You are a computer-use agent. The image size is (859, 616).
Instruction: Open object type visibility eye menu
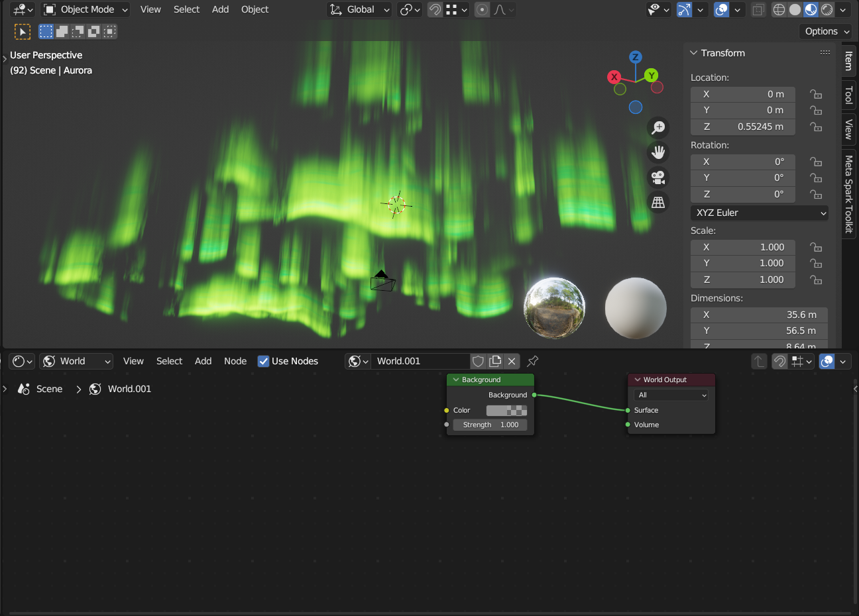pyautogui.click(x=658, y=9)
